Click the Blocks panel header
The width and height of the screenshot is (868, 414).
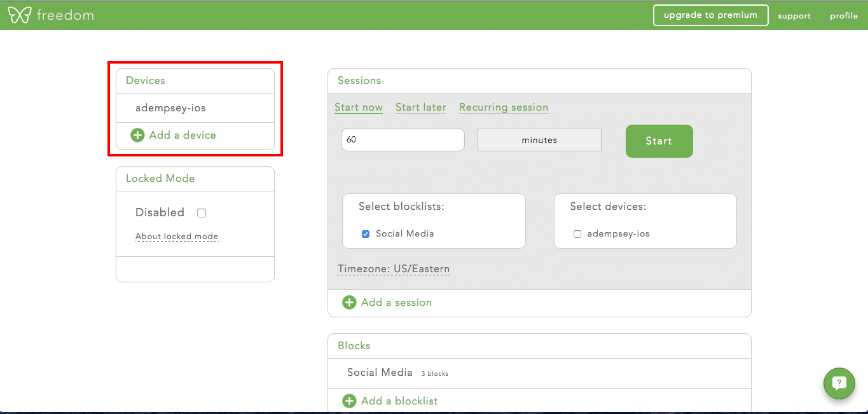click(539, 346)
